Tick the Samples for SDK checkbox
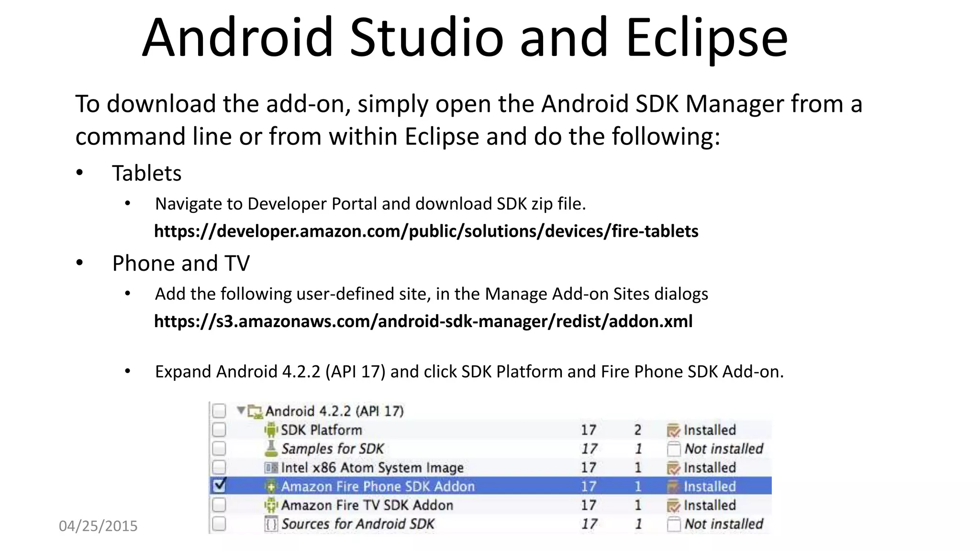 coord(219,448)
